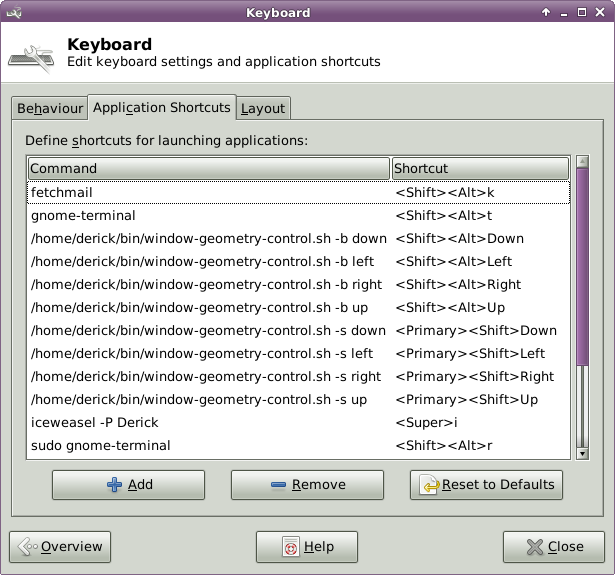Switch to the Behaviour tab

50,108
